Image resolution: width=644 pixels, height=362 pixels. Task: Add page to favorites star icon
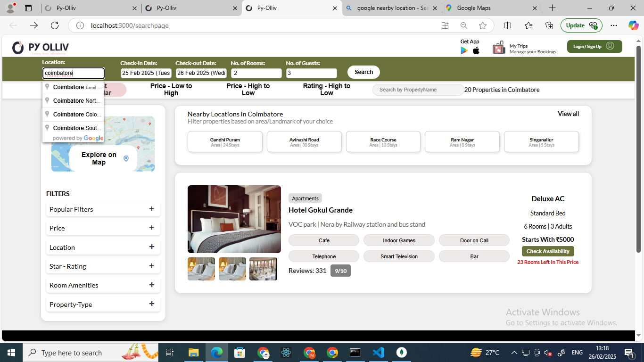pos(482,25)
